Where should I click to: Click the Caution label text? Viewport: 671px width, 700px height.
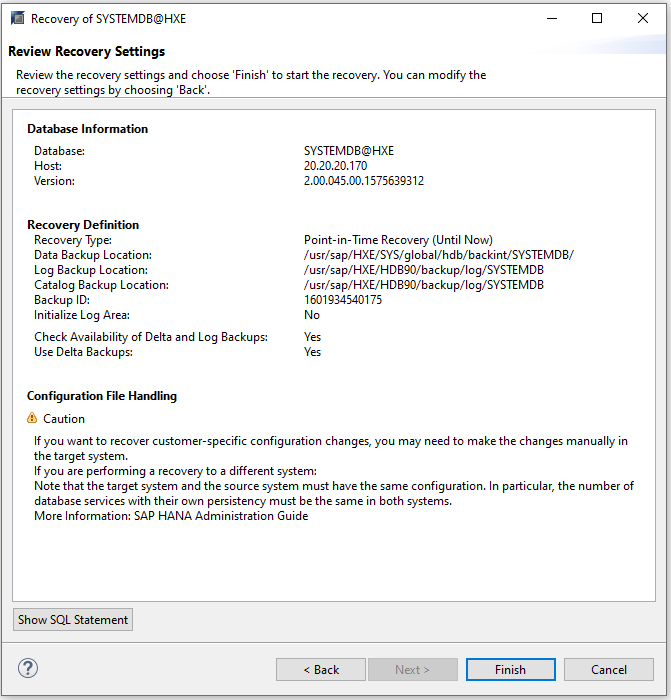pyautogui.click(x=64, y=419)
